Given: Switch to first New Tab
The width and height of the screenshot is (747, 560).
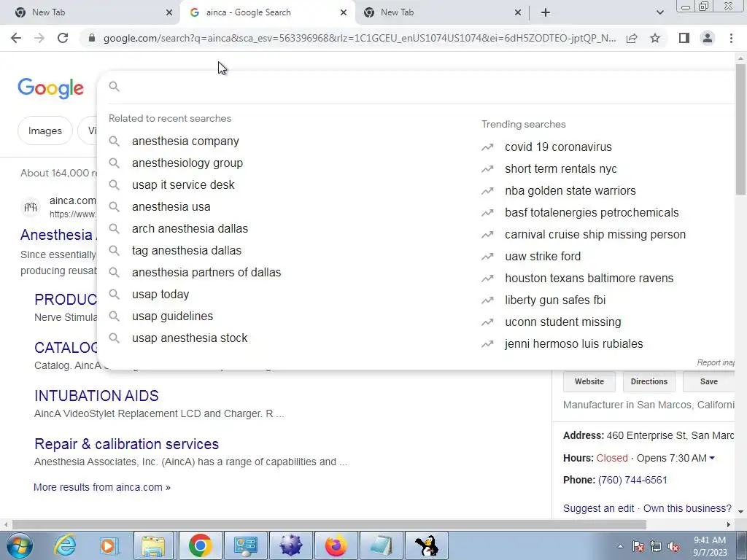Looking at the screenshot, I should point(90,12).
